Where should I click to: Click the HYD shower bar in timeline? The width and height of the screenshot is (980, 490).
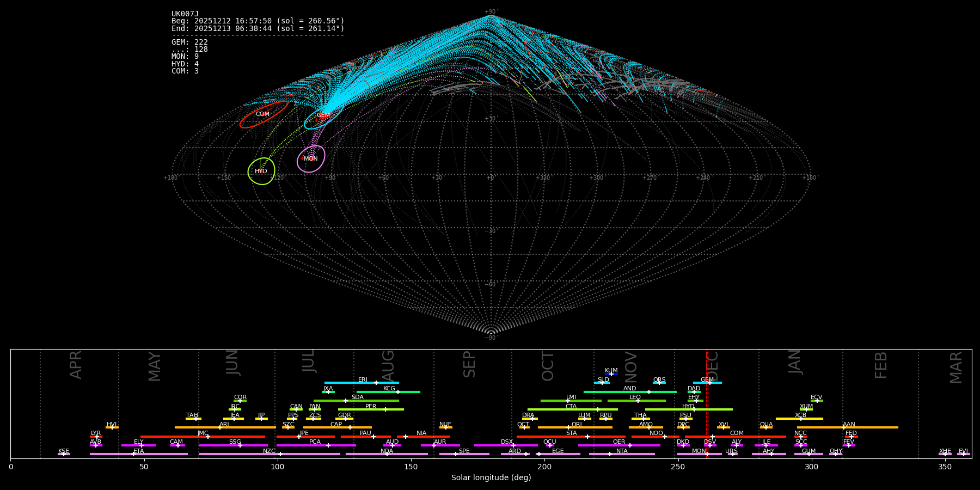[x=689, y=409]
